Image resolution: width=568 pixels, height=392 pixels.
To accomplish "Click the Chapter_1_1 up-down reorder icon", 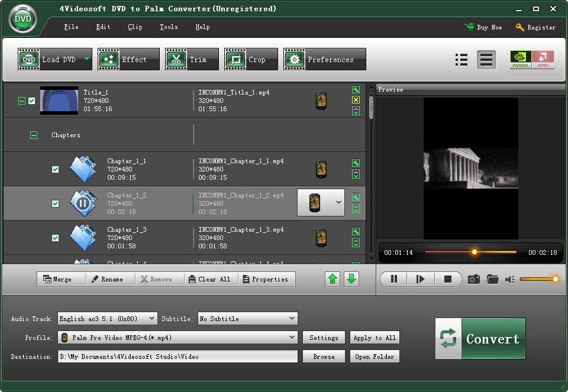I will 356,174.
